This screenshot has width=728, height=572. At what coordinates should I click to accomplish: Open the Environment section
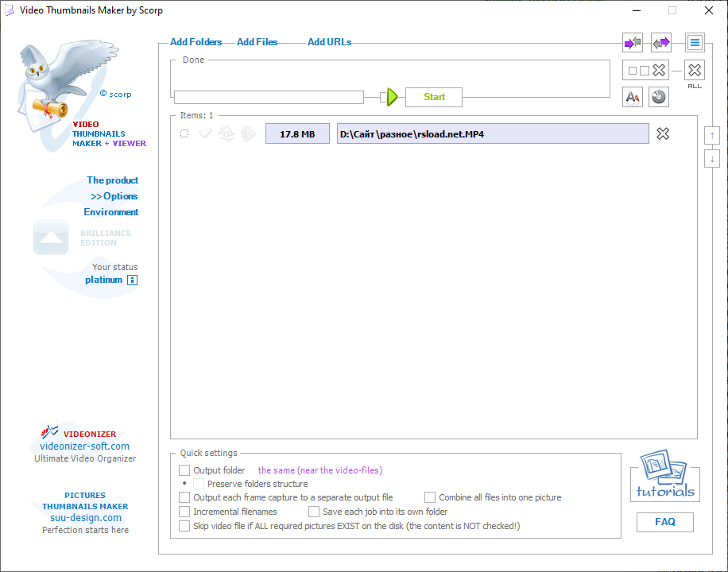[x=111, y=212]
